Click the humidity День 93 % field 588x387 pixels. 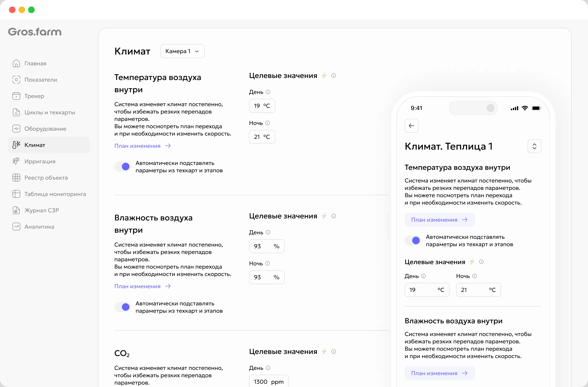[267, 246]
